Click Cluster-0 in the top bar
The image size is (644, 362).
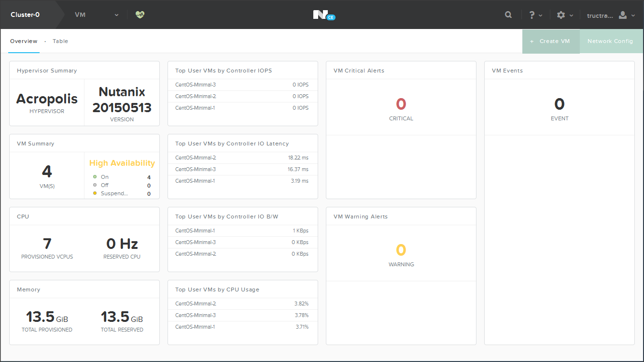tap(25, 15)
